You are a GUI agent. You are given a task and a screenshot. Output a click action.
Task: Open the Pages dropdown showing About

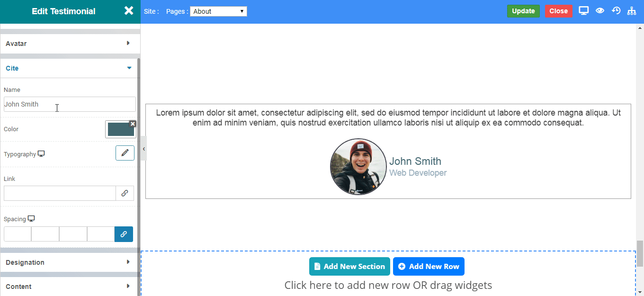click(218, 11)
